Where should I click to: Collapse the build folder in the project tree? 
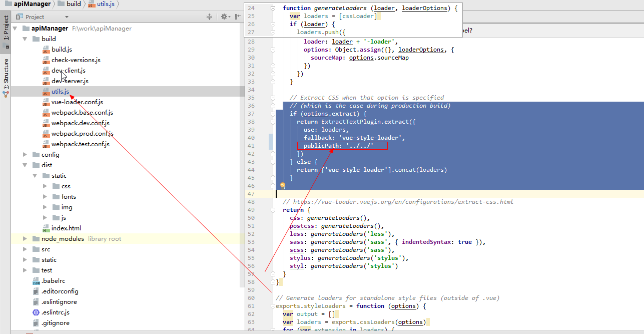[x=24, y=39]
